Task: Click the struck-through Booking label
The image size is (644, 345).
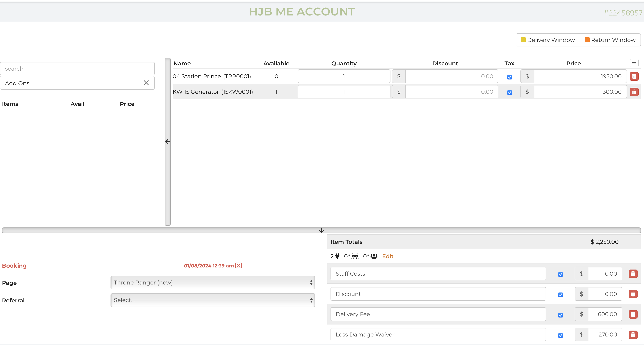Action: point(14,266)
